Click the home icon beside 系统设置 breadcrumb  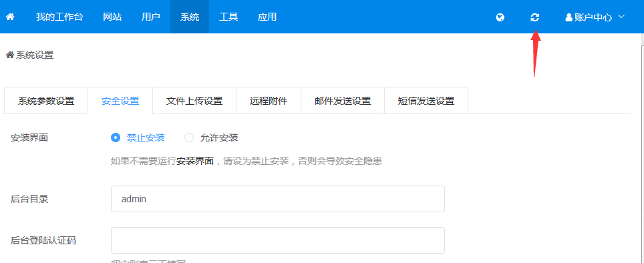click(x=10, y=55)
